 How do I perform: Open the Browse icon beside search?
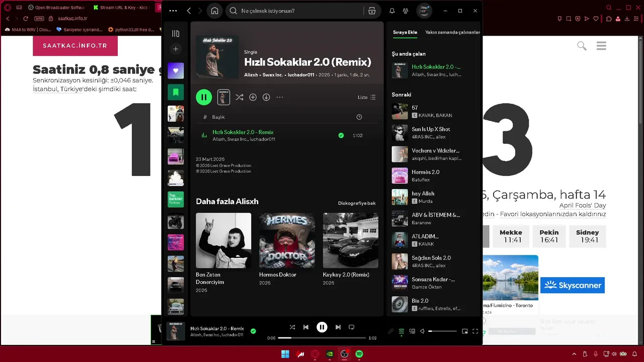point(372,11)
